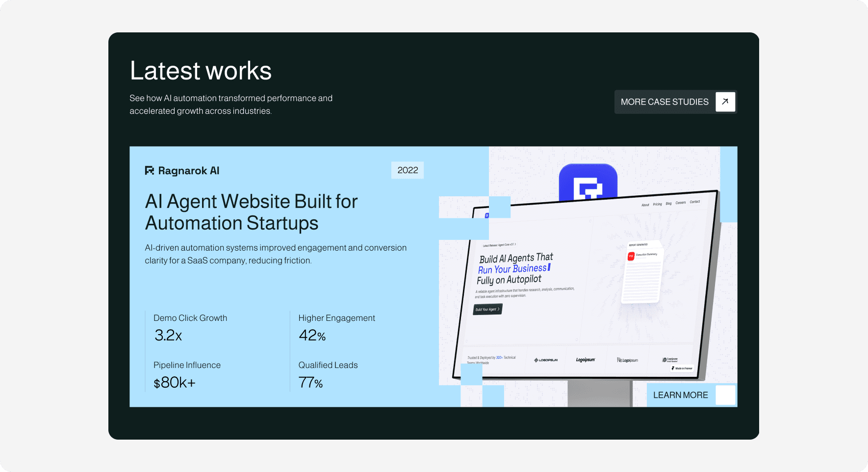Open Contact in the mockup navigation
Image resolution: width=868 pixels, height=472 pixels.
point(695,202)
